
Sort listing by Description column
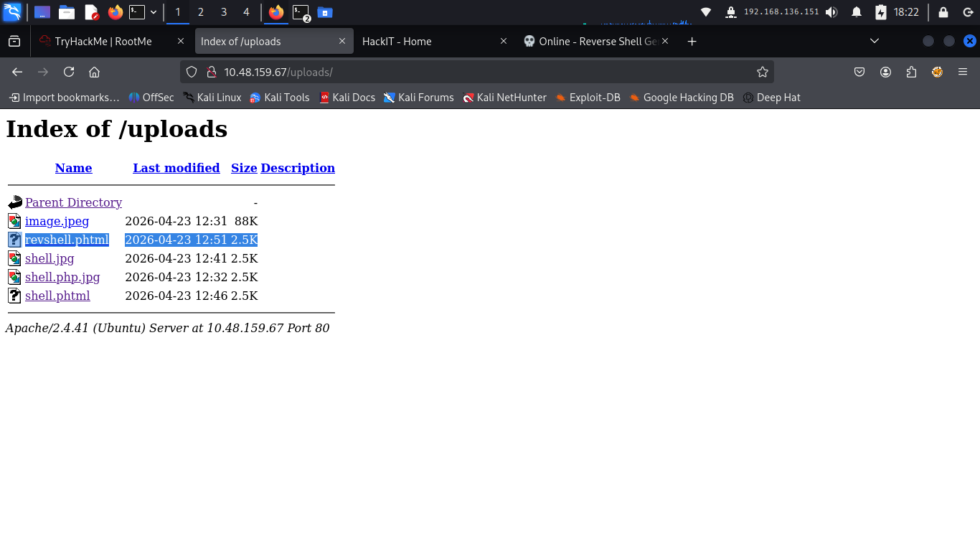[298, 168]
